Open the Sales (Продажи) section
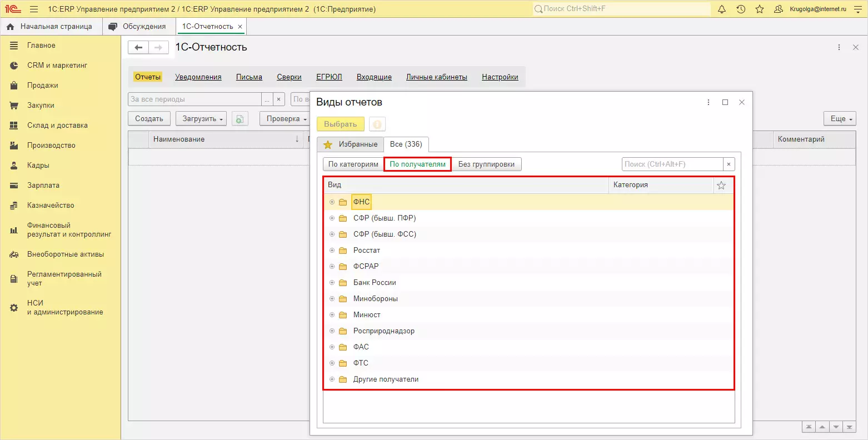Viewport: 868px width, 440px height. point(42,86)
